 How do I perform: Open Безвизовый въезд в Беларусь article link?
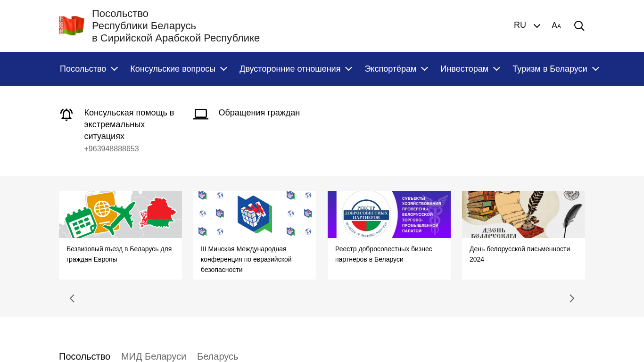point(119,254)
